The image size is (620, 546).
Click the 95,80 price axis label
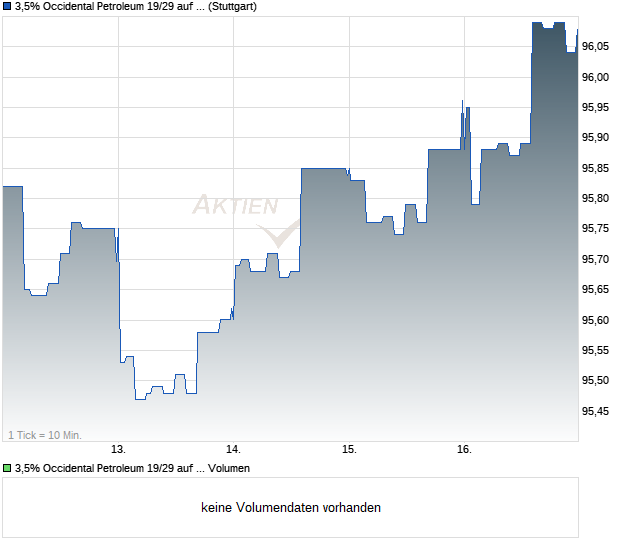click(x=595, y=198)
